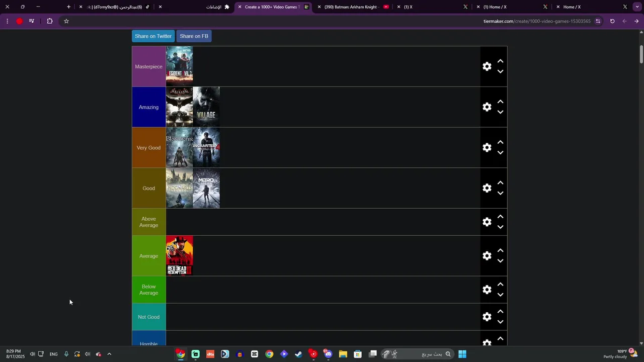The height and width of the screenshot is (362, 644).
Task: Open settings gear for Good tier
Action: 487,188
